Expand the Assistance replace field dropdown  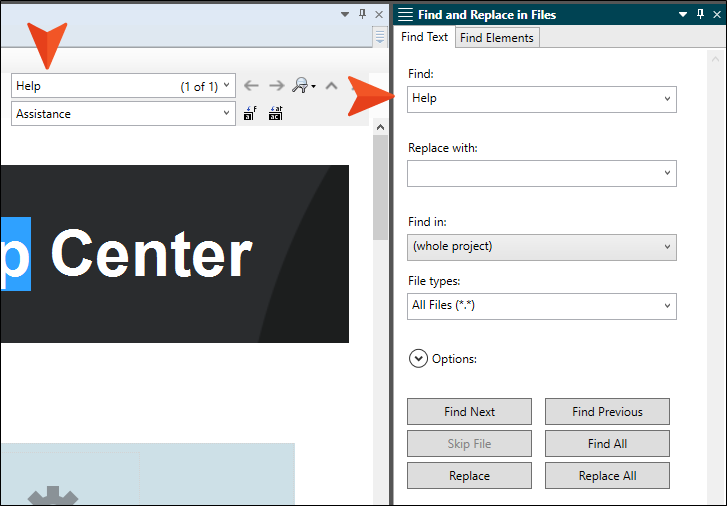pyautogui.click(x=226, y=113)
